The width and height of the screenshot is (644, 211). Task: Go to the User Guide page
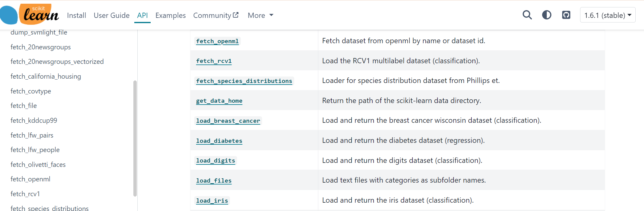click(111, 15)
